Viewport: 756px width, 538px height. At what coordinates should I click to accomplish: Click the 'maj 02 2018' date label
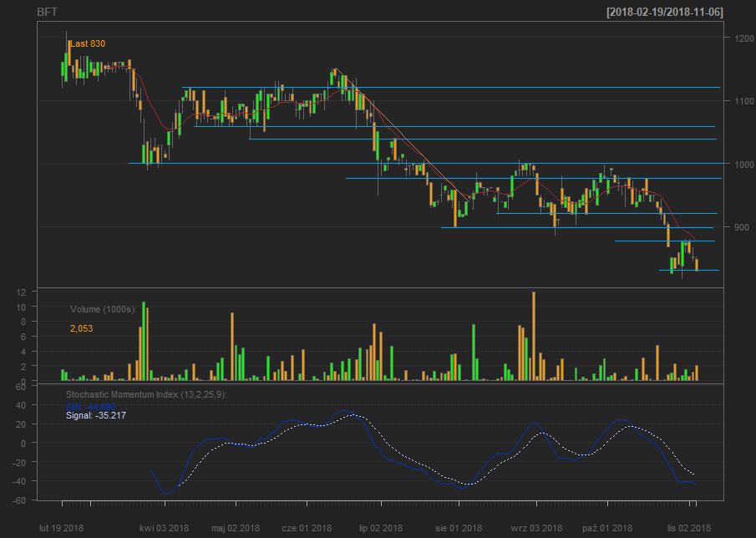236,528
